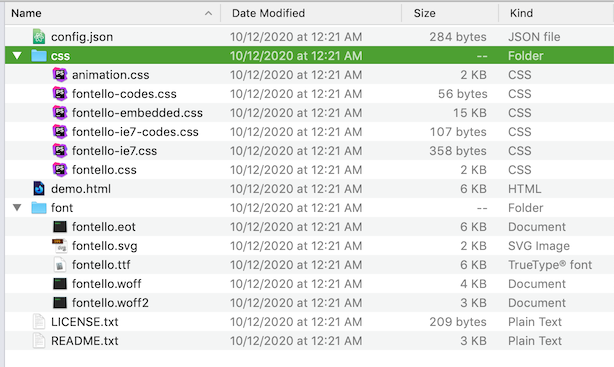Click the HTML kind label

tap(524, 188)
